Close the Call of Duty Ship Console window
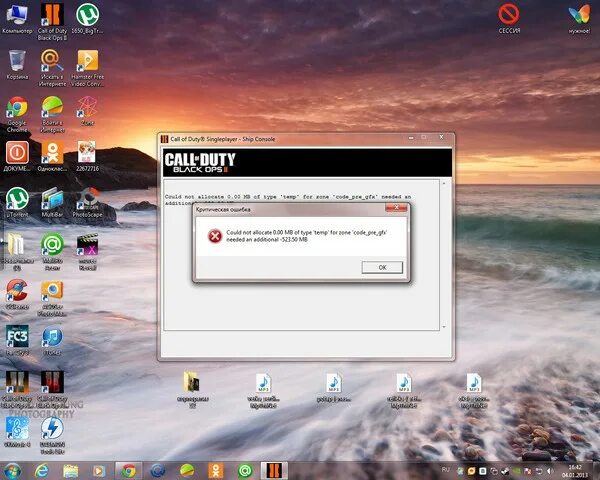Image resolution: width=600 pixels, height=480 pixels. click(441, 137)
